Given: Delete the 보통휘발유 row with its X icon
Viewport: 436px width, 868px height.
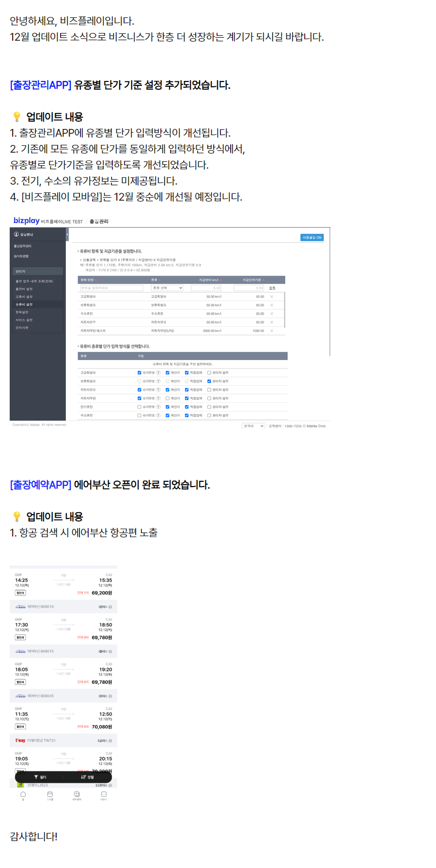Looking at the screenshot, I should tap(272, 305).
